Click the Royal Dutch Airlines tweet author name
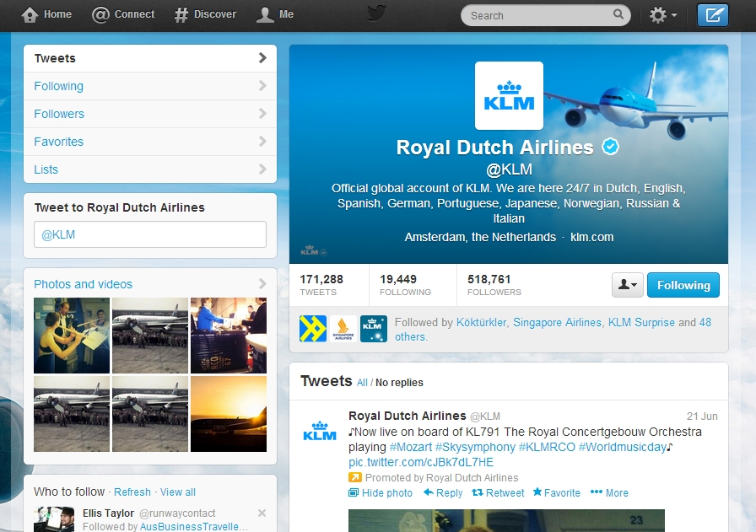 pyautogui.click(x=408, y=416)
